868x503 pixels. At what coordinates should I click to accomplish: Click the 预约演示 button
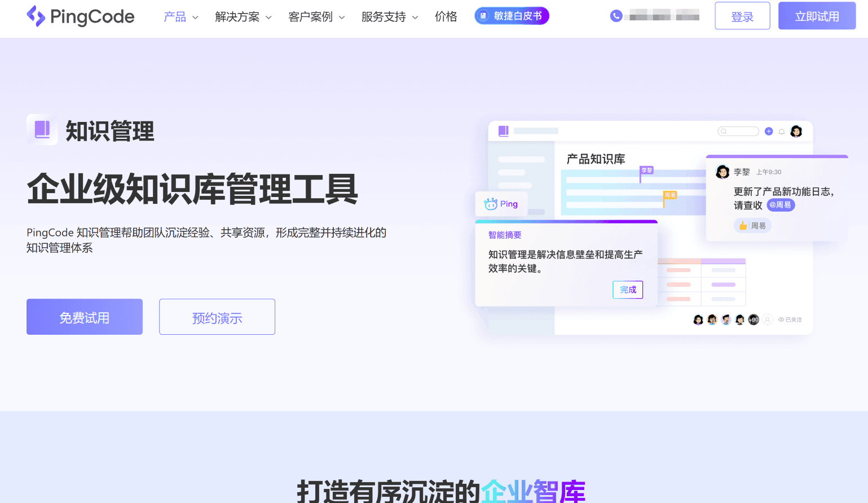coord(217,317)
